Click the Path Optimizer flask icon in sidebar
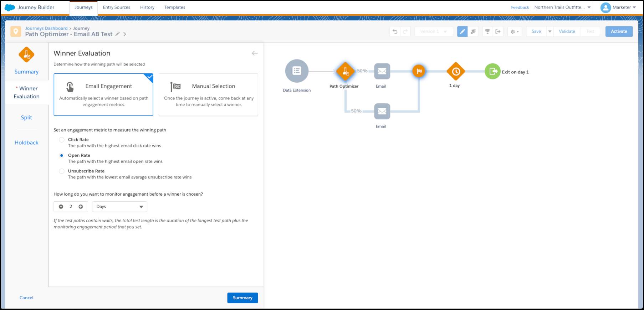The width and height of the screenshot is (644, 310). (26, 55)
